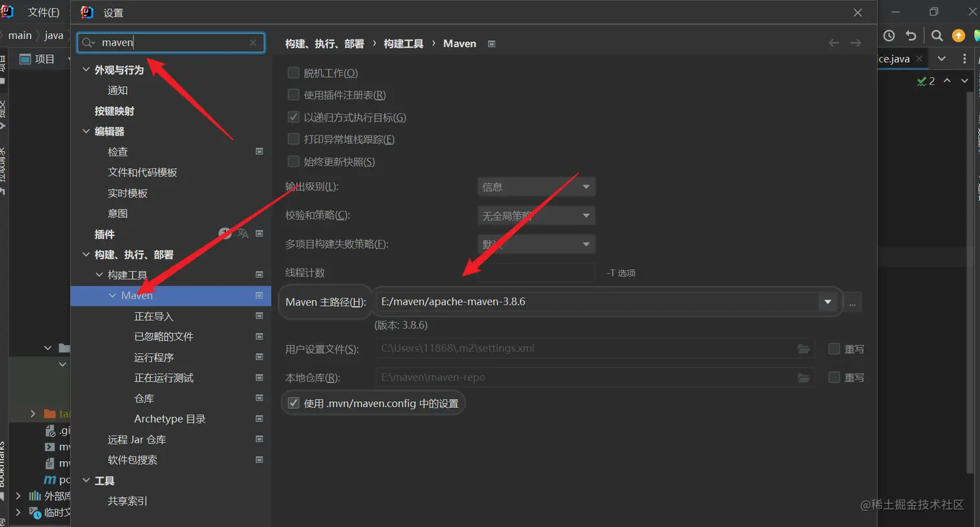The image size is (980, 527).
Task: Enable the 脱机工作 checkbox
Action: click(294, 73)
